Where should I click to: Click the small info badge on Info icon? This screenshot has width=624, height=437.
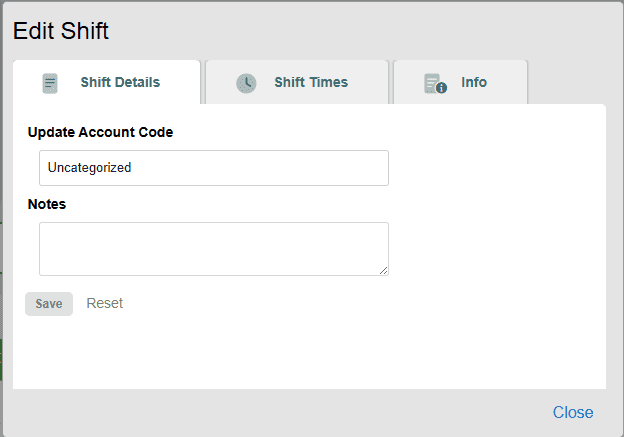[x=441, y=88]
